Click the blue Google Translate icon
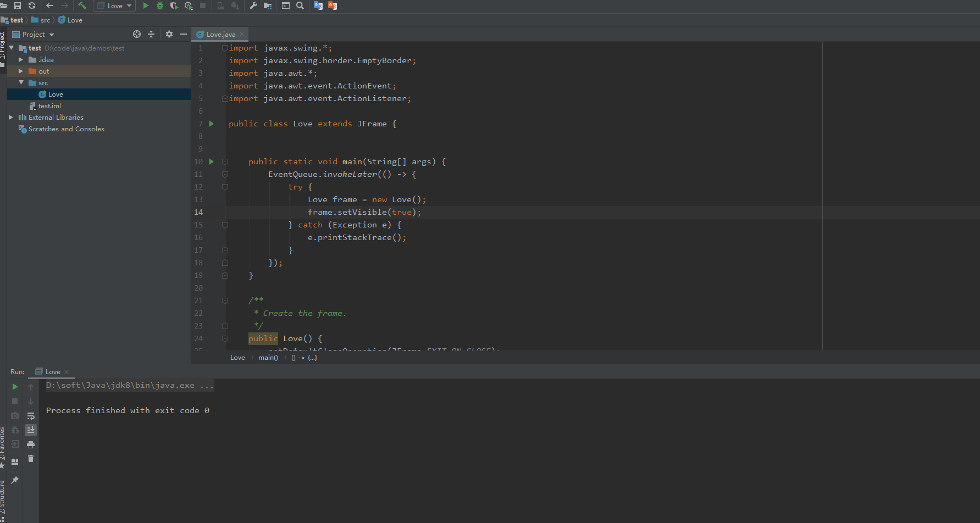Image resolution: width=980 pixels, height=523 pixels. pos(318,5)
